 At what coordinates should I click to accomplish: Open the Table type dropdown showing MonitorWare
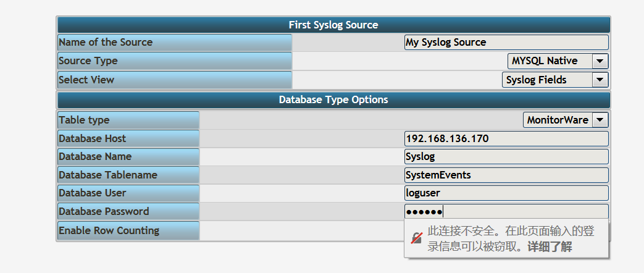click(566, 120)
